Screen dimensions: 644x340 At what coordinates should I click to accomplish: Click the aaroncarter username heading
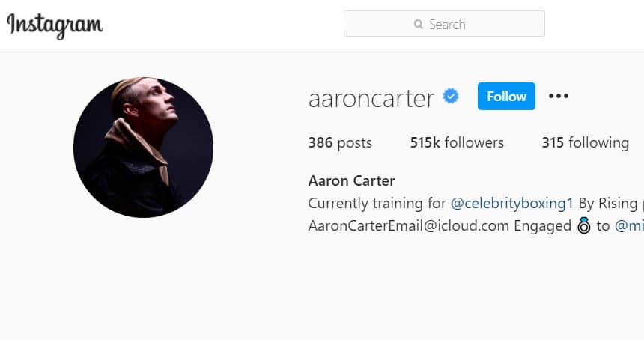(x=371, y=99)
